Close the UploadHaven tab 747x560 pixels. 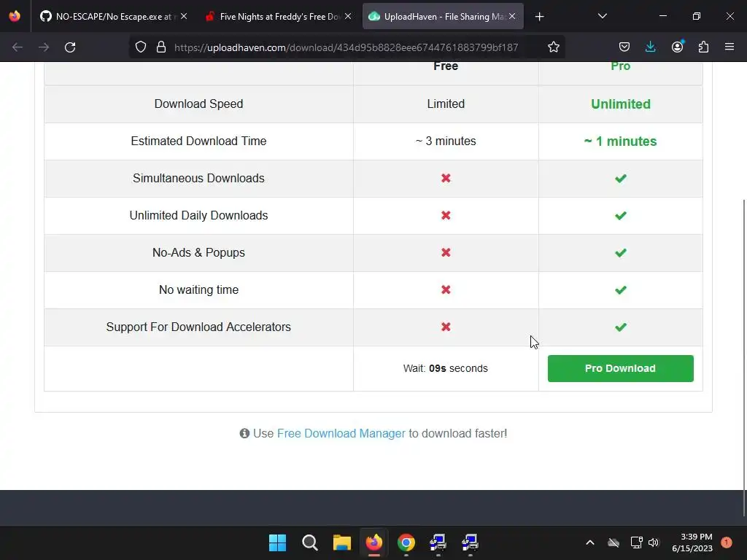click(512, 16)
